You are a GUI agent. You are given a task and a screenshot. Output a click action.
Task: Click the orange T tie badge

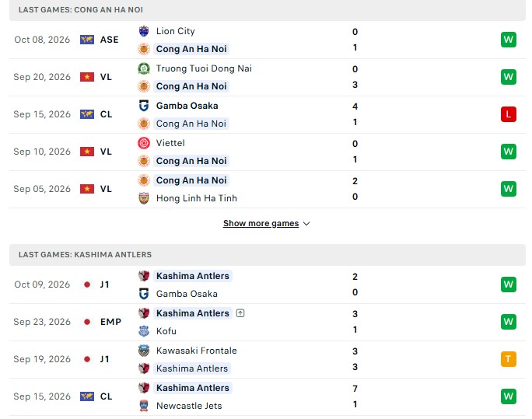click(508, 359)
